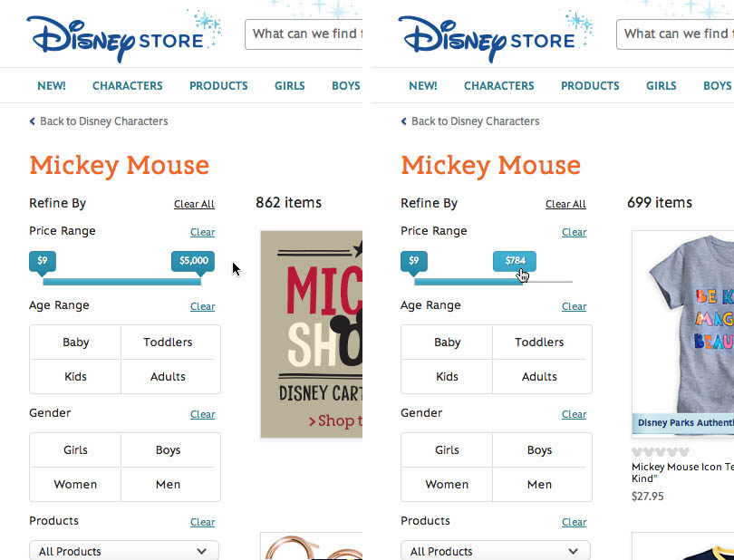Image resolution: width=734 pixels, height=560 pixels.
Task: Click the $9 minimum price handle in the left panel
Action: pyautogui.click(x=43, y=261)
